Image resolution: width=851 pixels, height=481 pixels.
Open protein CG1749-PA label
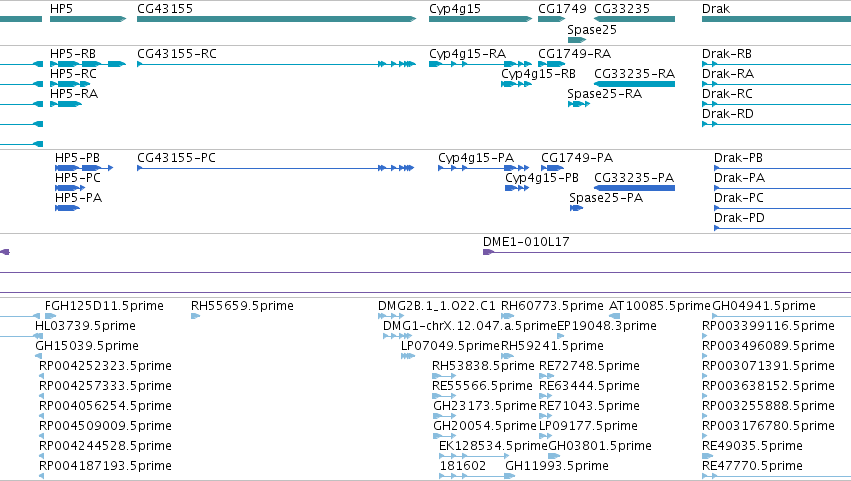(x=577, y=158)
